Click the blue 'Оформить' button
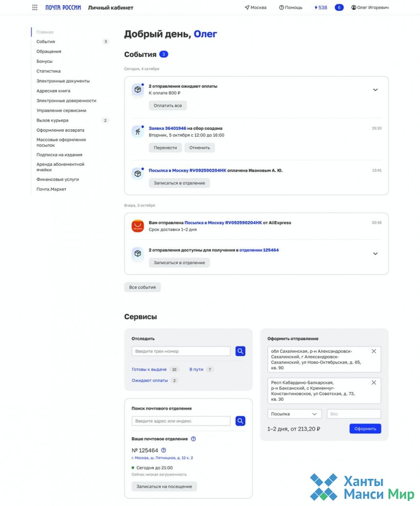This screenshot has width=420, height=506. tap(365, 429)
